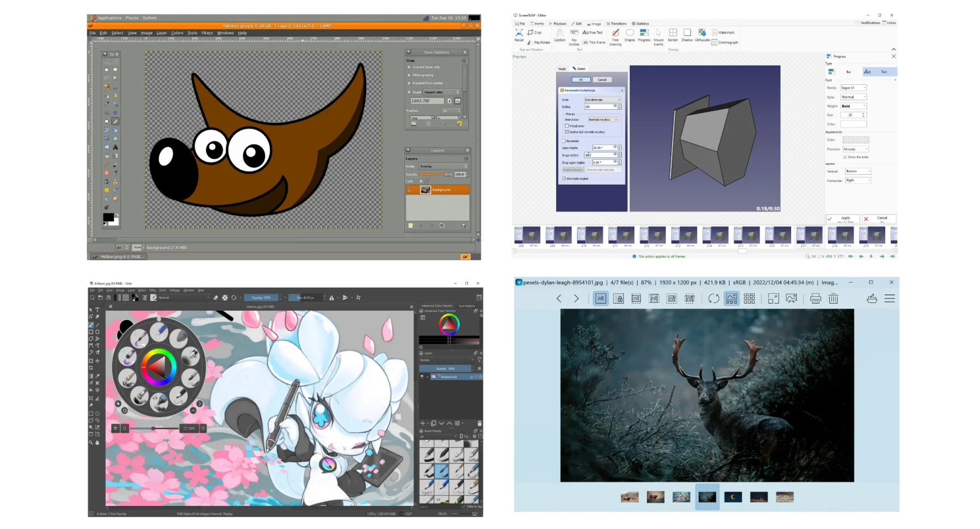Click Apply in ScreenToGif Progress panel
This screenshot has width=980, height=529.
coord(843,219)
